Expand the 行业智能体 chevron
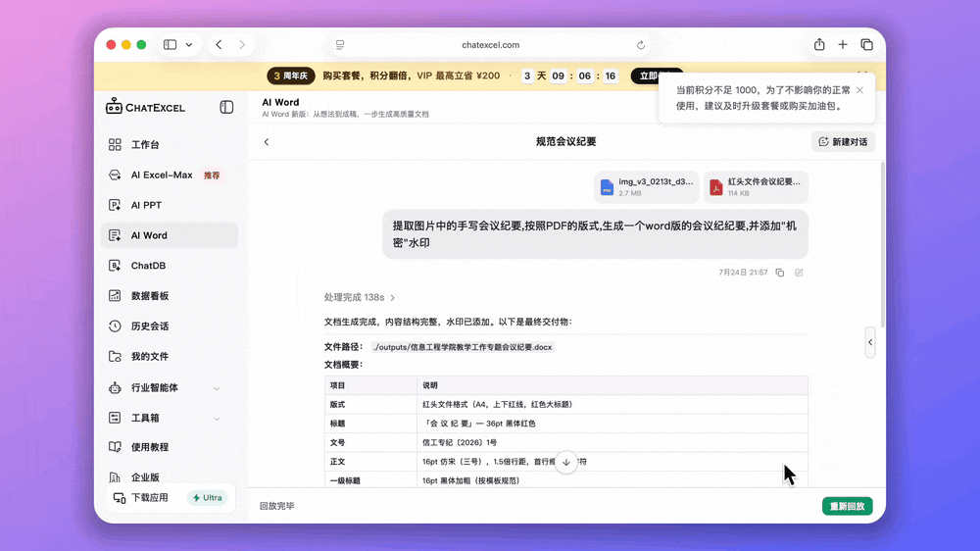This screenshot has height=551, width=980. (217, 388)
